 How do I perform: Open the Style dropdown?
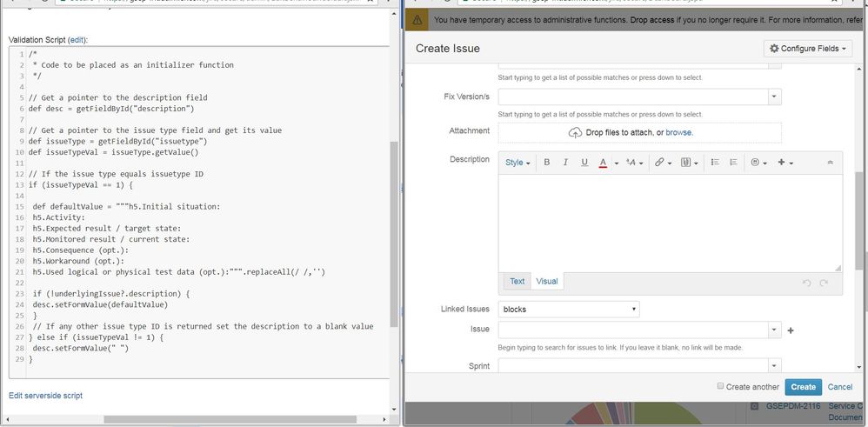click(x=517, y=163)
